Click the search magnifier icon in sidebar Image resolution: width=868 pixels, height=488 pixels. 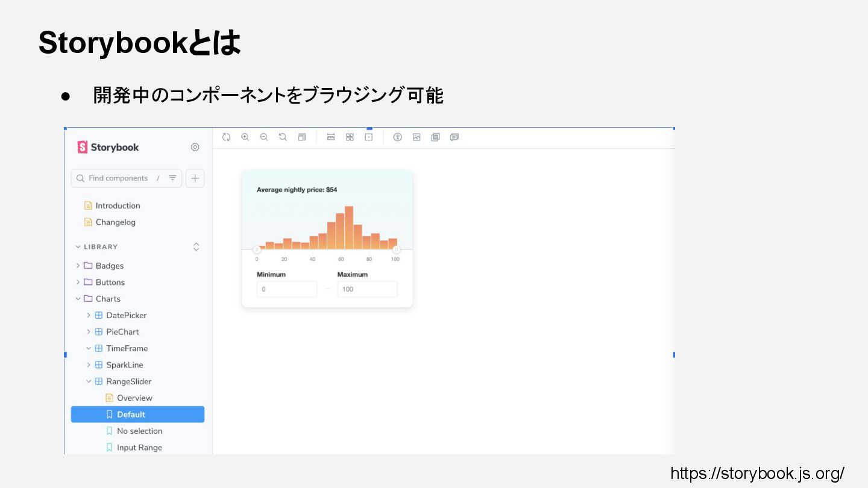80,178
